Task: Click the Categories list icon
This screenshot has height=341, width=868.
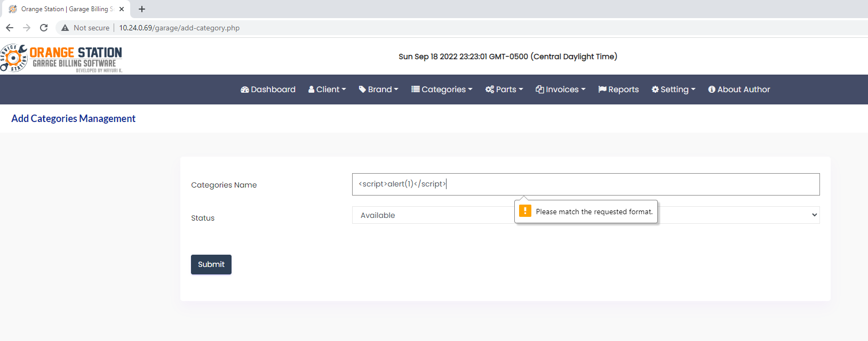Action: pos(415,89)
